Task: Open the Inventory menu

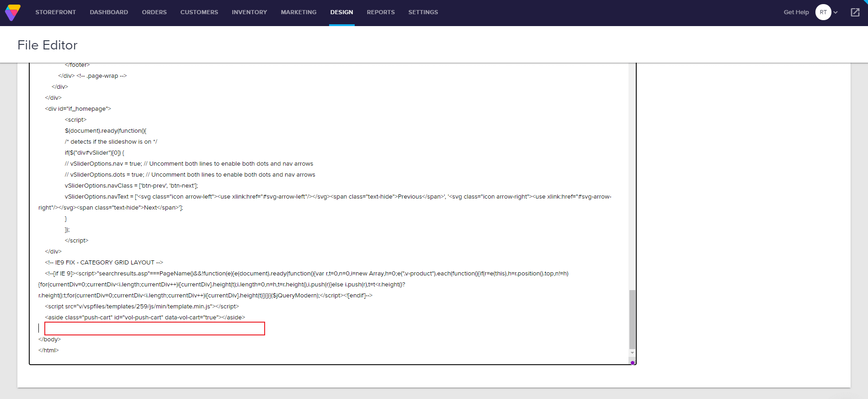Action: pyautogui.click(x=249, y=12)
